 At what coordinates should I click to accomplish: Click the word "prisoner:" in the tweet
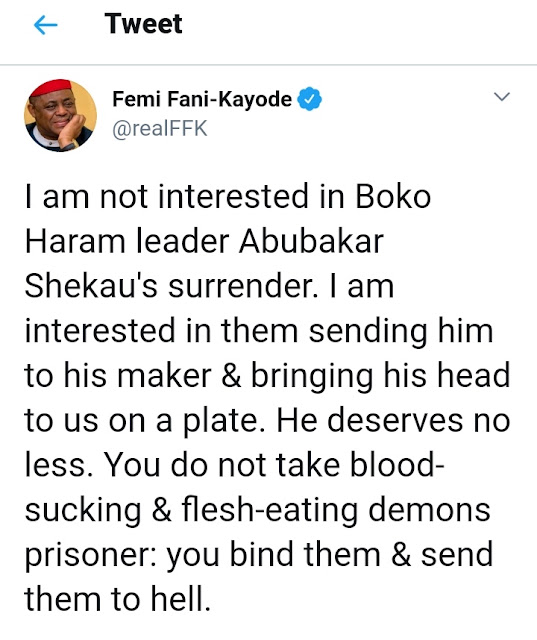(91, 556)
